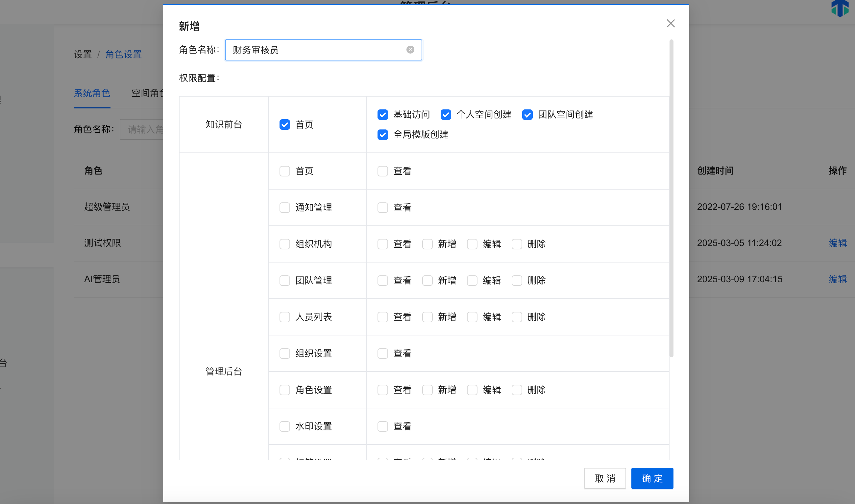Check 编辑 in the 人员列表 row
Image resolution: width=855 pixels, height=504 pixels.
pyautogui.click(x=472, y=317)
